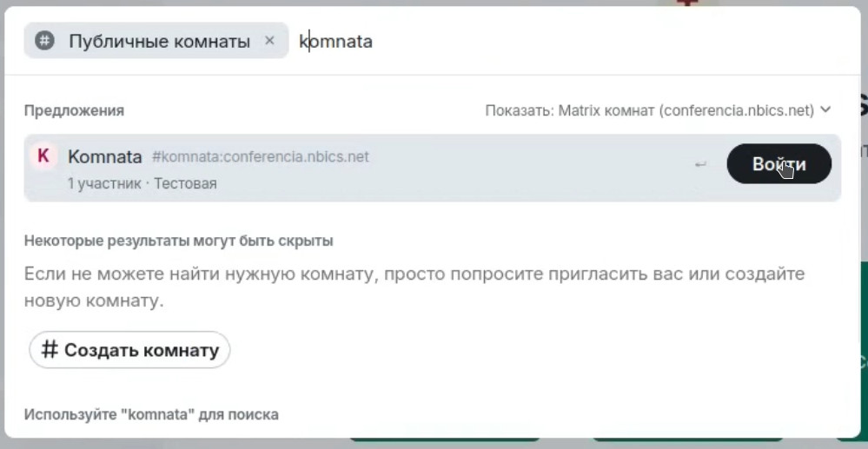Click the Предложения section heading
Viewport: 868px width, 449px height.
pyautogui.click(x=74, y=110)
